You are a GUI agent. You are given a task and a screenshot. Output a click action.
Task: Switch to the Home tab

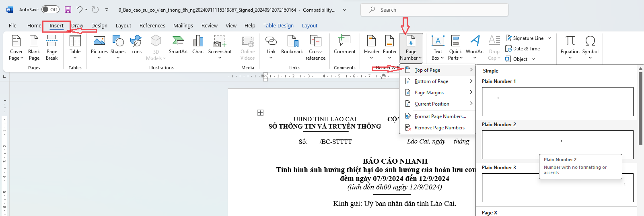point(34,25)
